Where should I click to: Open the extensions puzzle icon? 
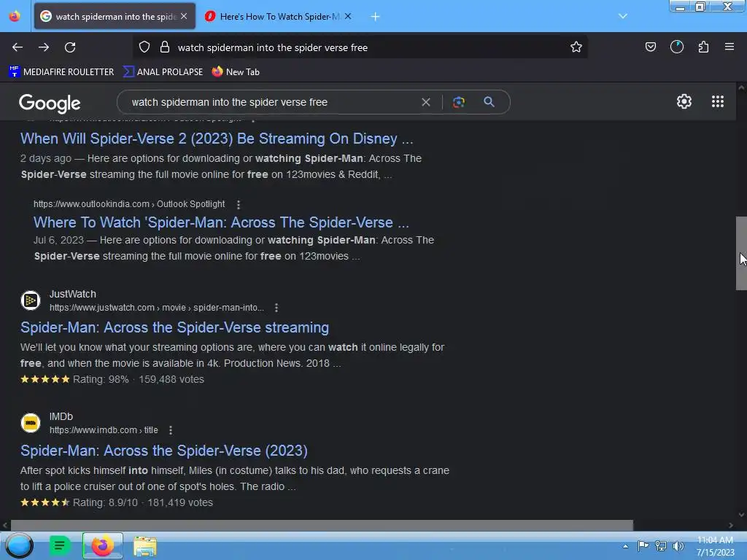coord(703,47)
